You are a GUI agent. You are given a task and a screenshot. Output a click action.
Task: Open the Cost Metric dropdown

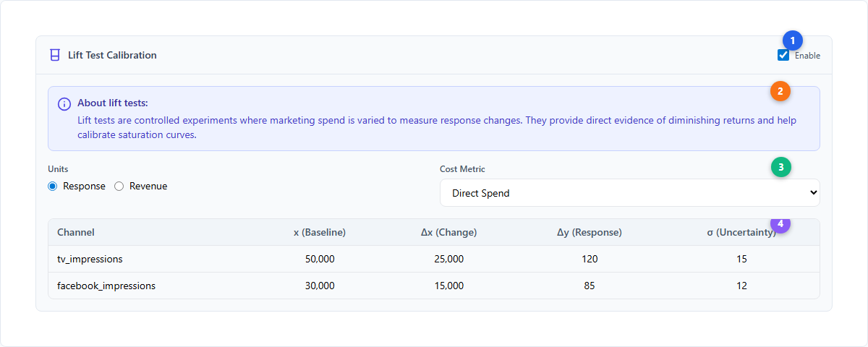click(x=629, y=193)
